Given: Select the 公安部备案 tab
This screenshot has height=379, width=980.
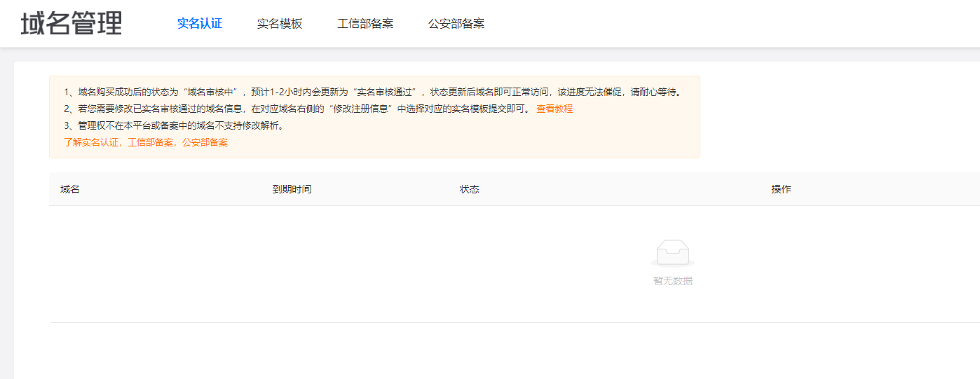Looking at the screenshot, I should (456, 23).
